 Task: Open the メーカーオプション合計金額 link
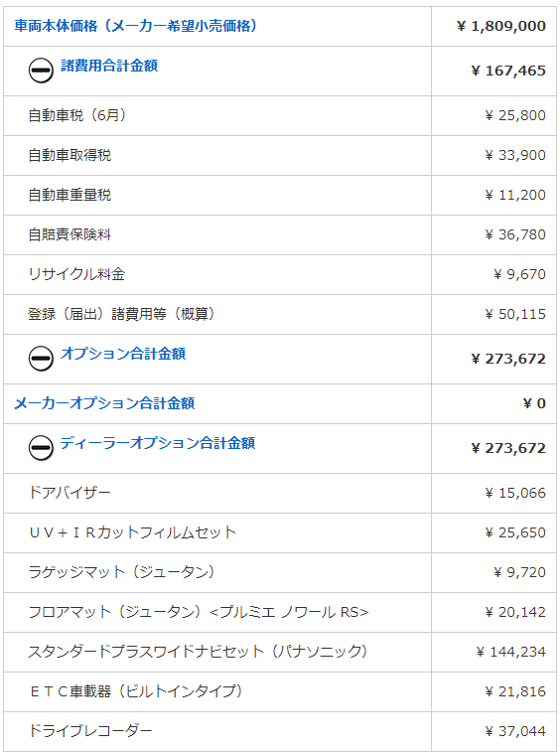point(104,403)
